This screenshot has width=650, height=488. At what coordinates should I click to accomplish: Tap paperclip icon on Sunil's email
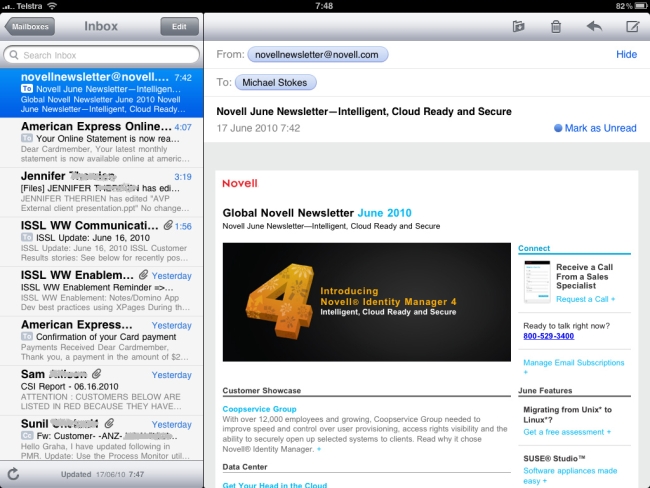coord(109,423)
